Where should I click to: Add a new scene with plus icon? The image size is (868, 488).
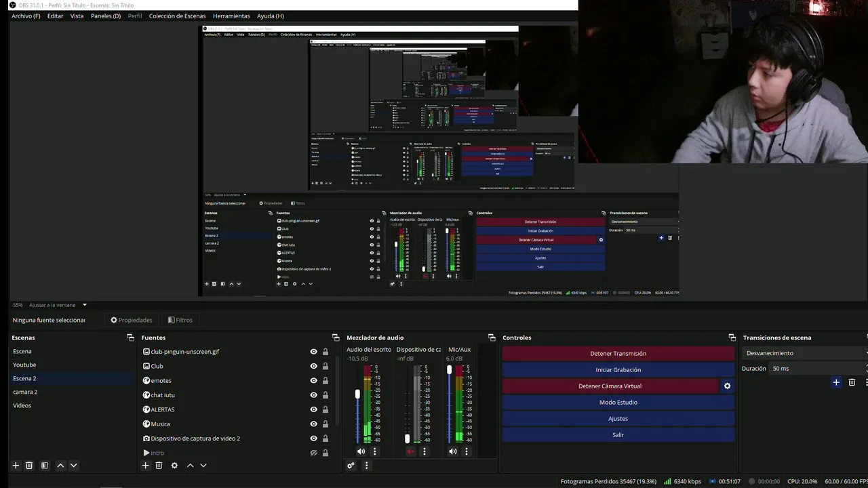coord(16,466)
